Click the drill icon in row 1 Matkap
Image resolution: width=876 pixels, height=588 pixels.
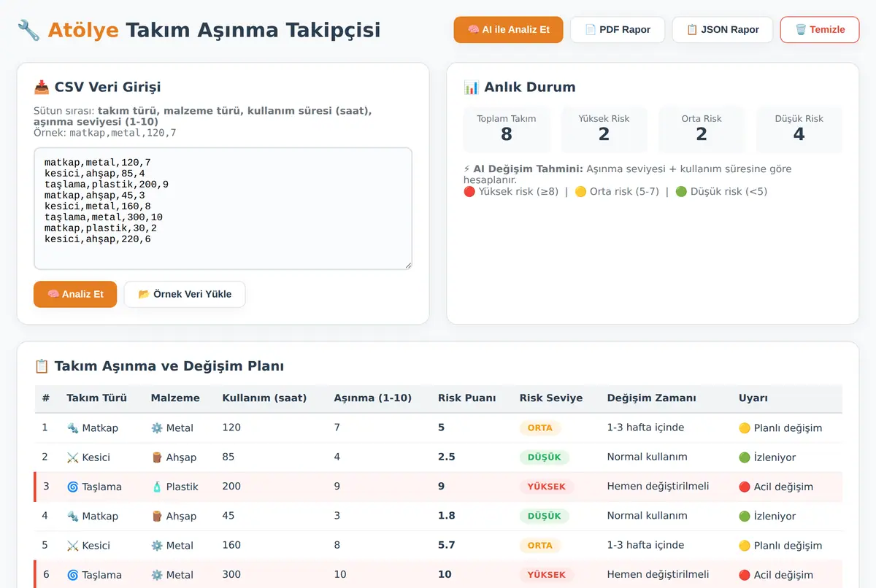(72, 428)
